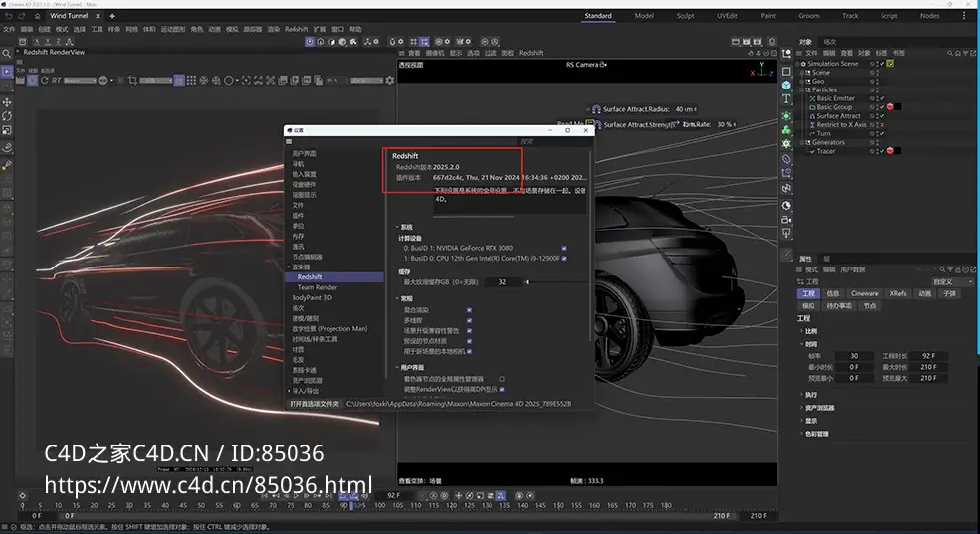The height and width of the screenshot is (534, 980).
Task: Adjust the texture cache GB slider
Action: pos(527,282)
